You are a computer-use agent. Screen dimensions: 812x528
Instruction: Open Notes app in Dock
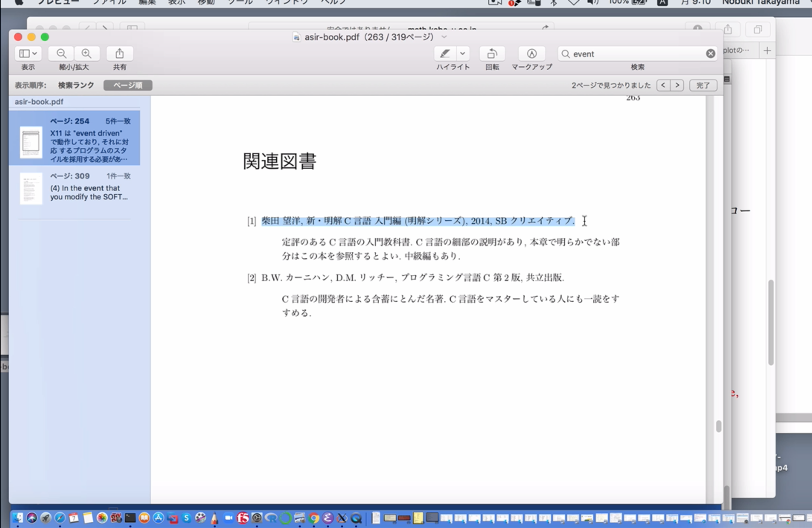(x=88, y=518)
